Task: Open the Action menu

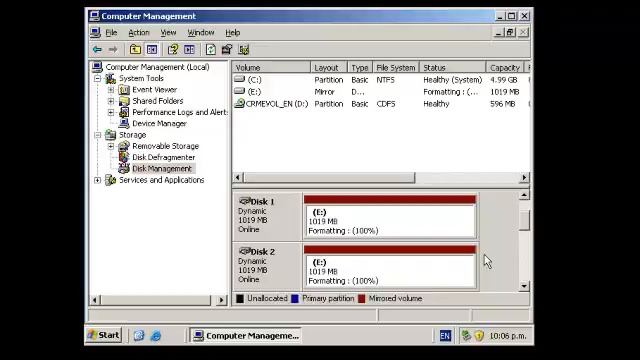Action: point(139,33)
